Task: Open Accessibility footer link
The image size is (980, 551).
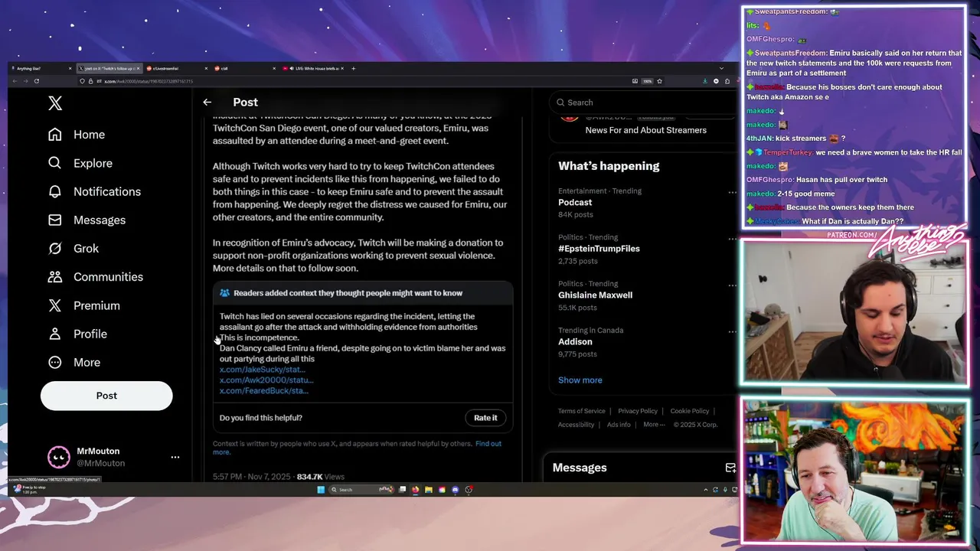Action: coord(576,425)
